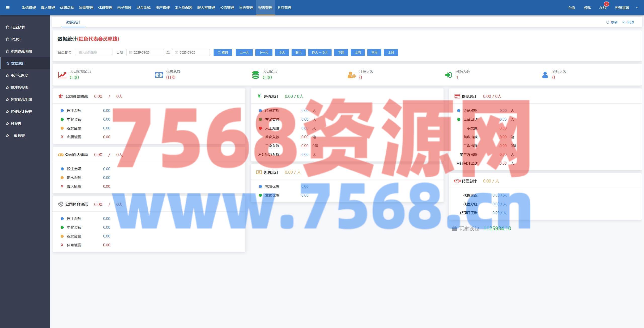Click the 上月 quick filter button
This screenshot has width=644, height=328.
point(391,53)
